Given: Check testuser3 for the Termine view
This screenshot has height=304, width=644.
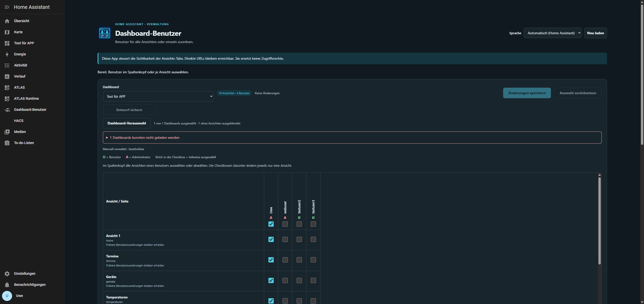Looking at the screenshot, I should (313, 260).
